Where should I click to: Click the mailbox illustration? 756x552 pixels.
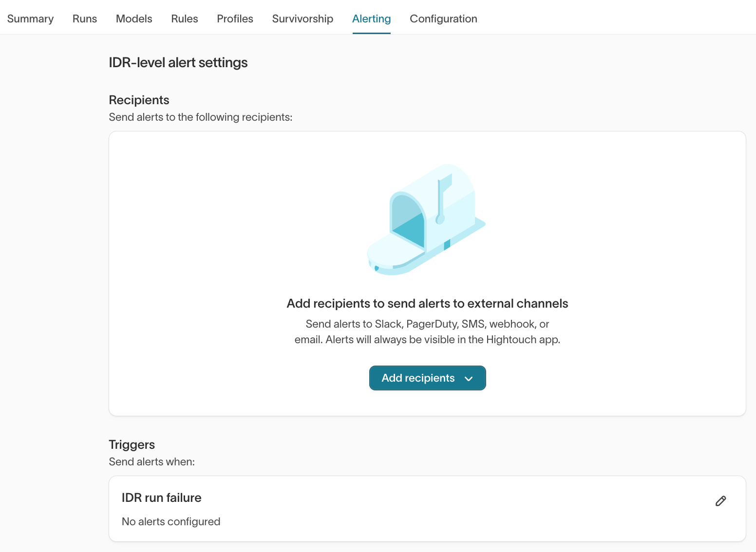[x=426, y=220]
